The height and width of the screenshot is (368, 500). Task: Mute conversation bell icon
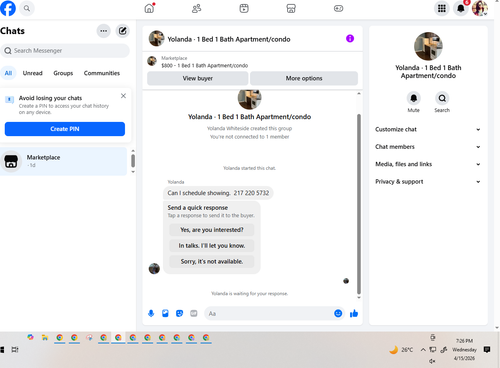click(413, 98)
